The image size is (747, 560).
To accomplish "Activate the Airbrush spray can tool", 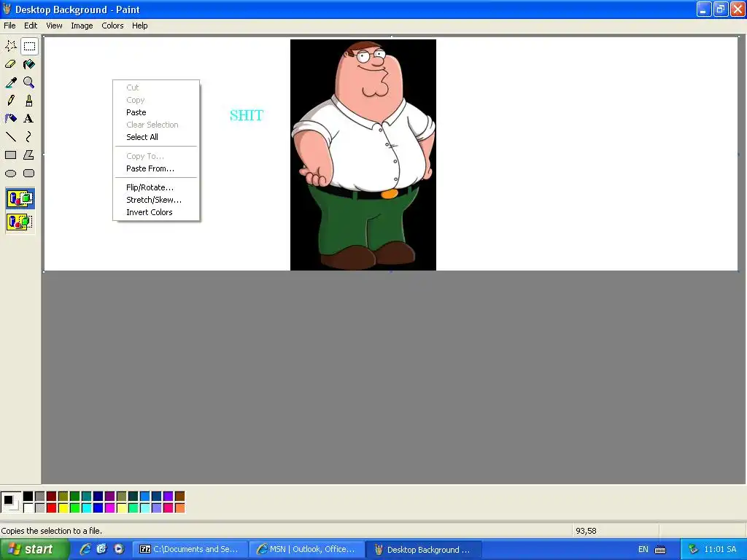I will (x=10, y=119).
